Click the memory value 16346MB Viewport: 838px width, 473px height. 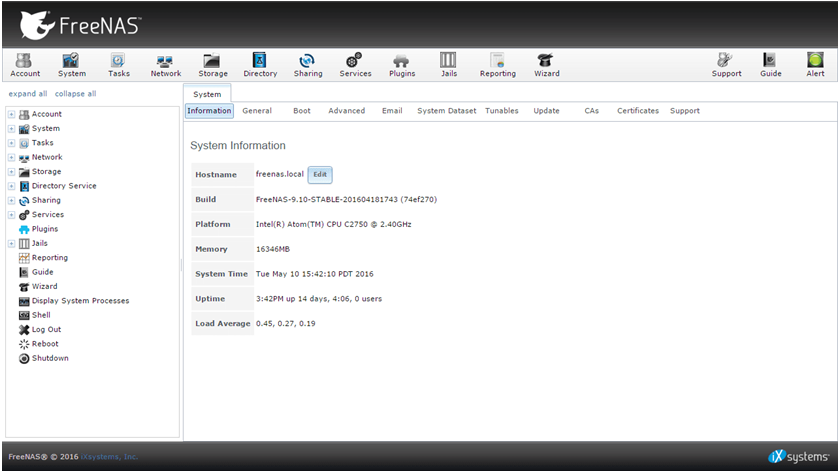273,249
